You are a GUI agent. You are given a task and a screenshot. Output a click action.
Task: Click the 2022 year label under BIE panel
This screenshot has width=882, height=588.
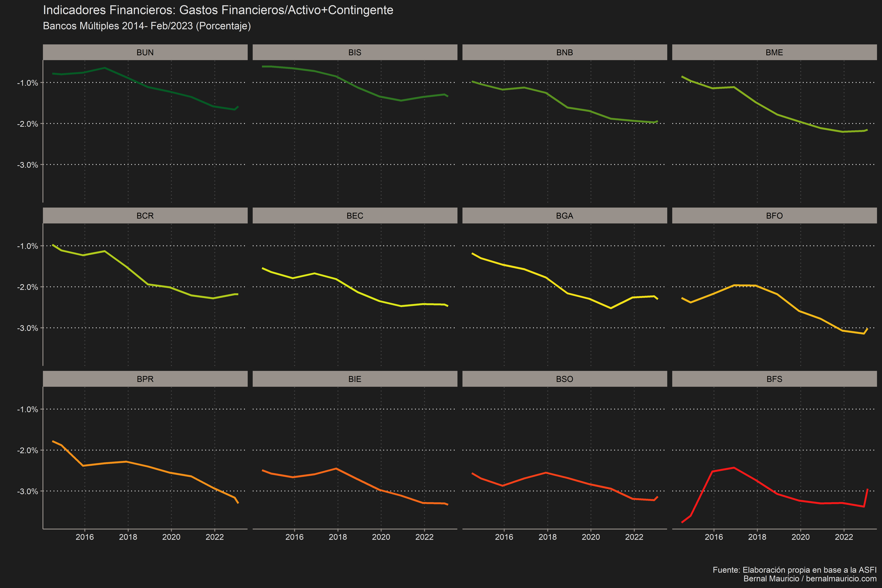(425, 537)
